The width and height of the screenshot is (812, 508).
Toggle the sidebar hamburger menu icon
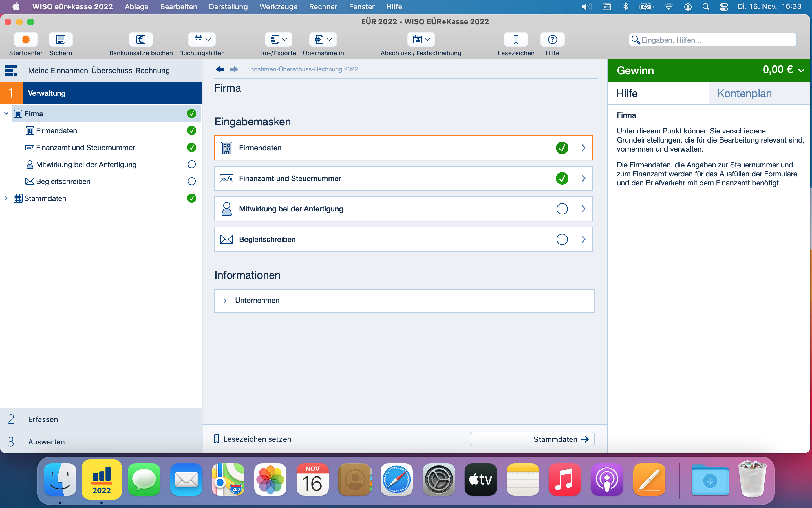11,71
